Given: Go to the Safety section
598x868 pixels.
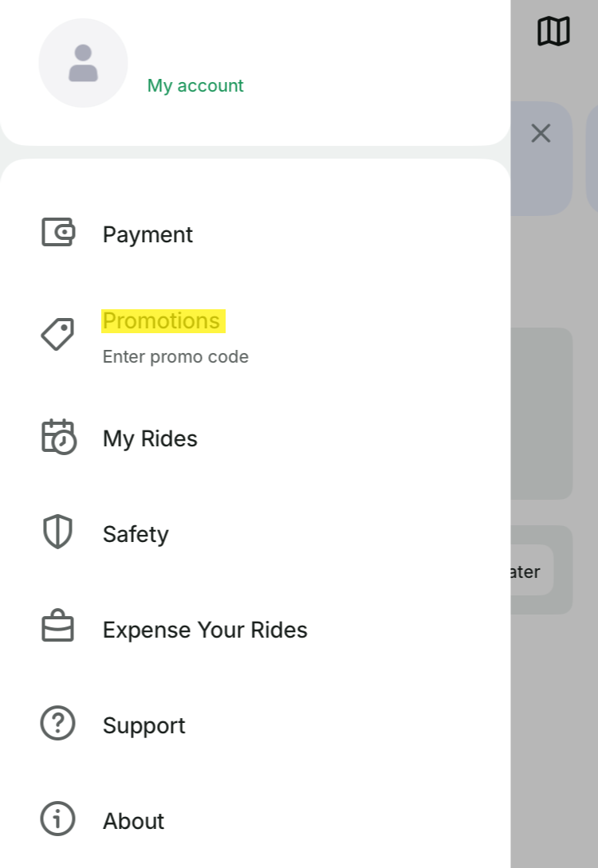Looking at the screenshot, I should (x=136, y=534).
